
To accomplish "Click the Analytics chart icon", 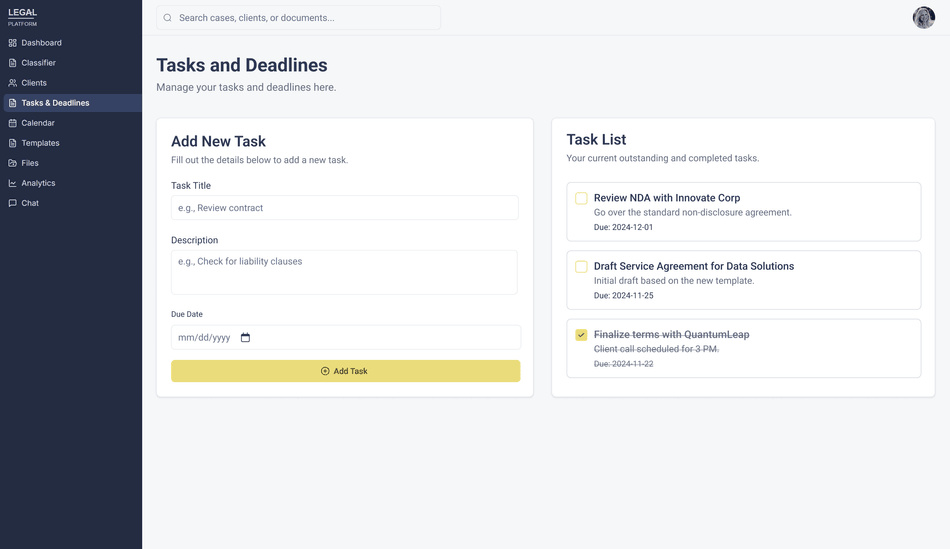I will click(13, 183).
